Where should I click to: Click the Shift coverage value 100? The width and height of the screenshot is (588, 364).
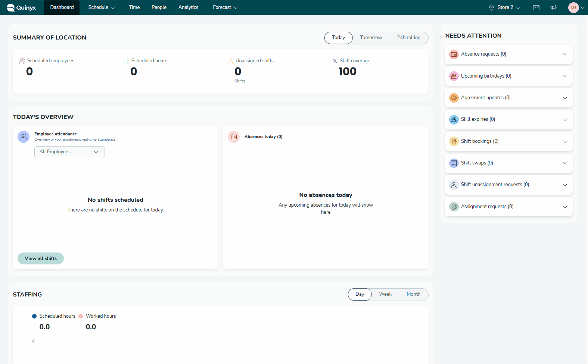348,72
